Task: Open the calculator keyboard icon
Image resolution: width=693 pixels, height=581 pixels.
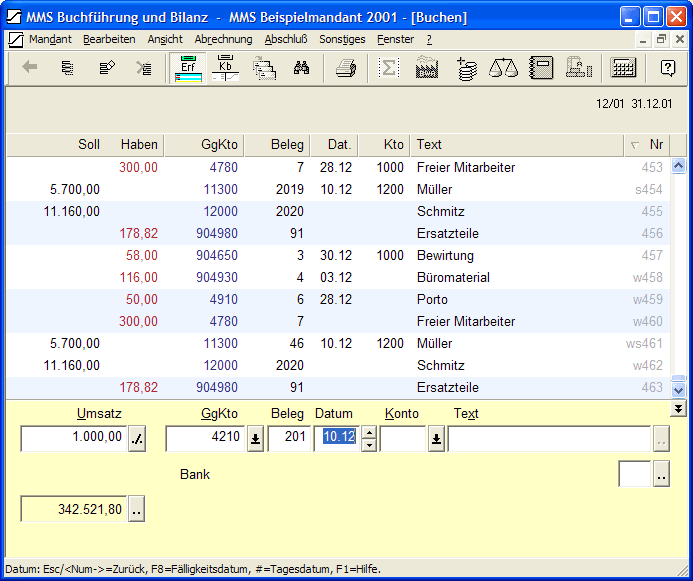Action: tap(623, 68)
